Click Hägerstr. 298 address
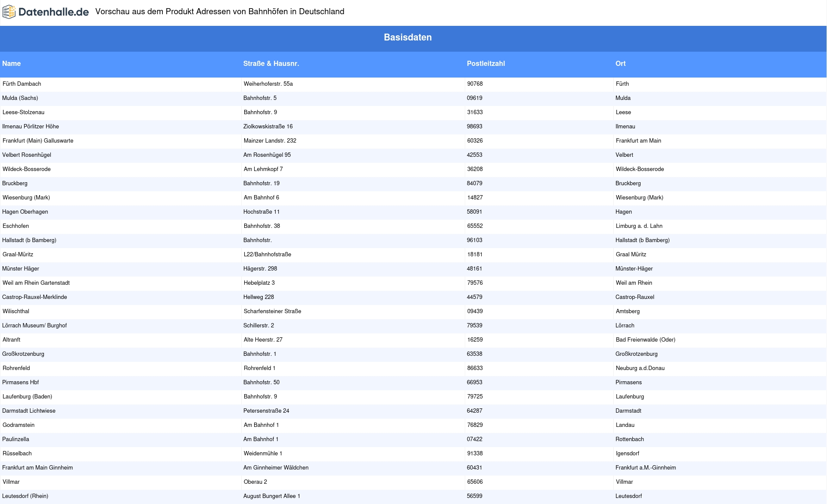This screenshot has height=504, width=827. tap(260, 269)
